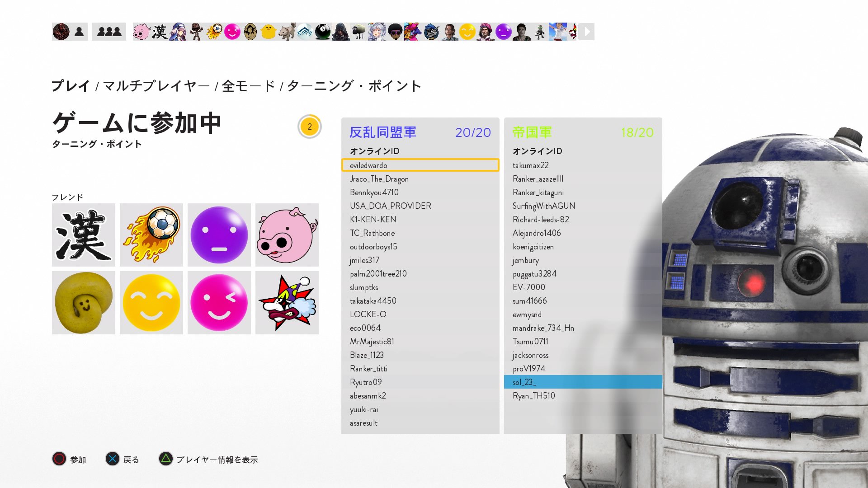Click the Sly Cooper raccoon avatar
Screen dimensions: 868x488
431,32
